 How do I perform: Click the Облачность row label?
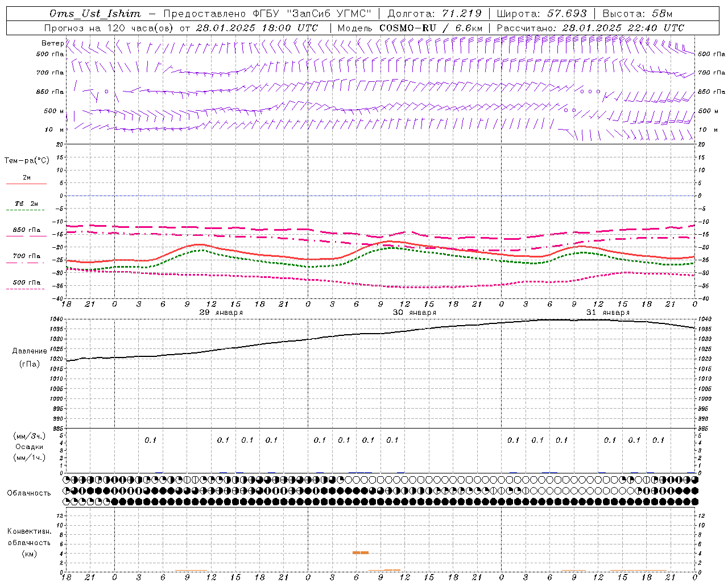tap(29, 493)
